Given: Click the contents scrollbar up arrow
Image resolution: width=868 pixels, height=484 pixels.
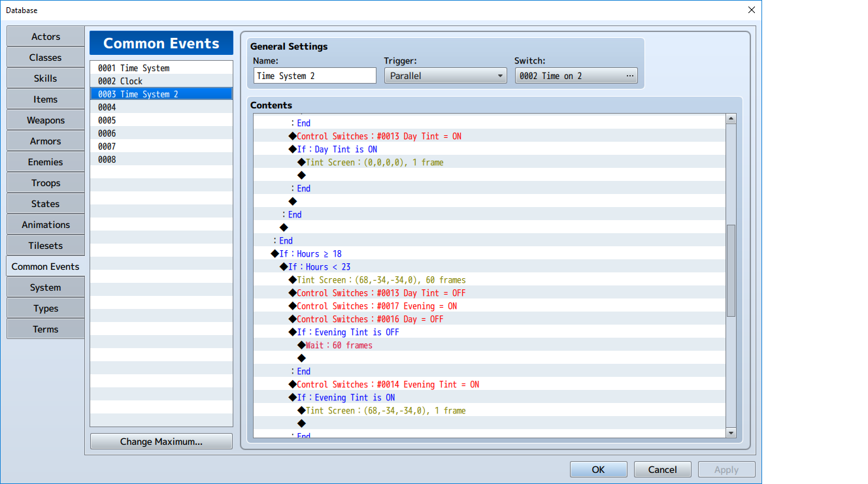Looking at the screenshot, I should click(731, 119).
